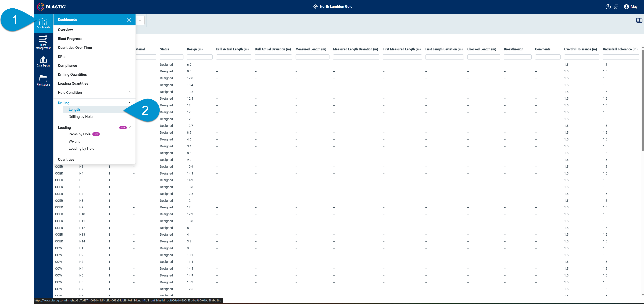644x304 pixels.
Task: Sort by the Breakthrough column header
Action: (513, 49)
